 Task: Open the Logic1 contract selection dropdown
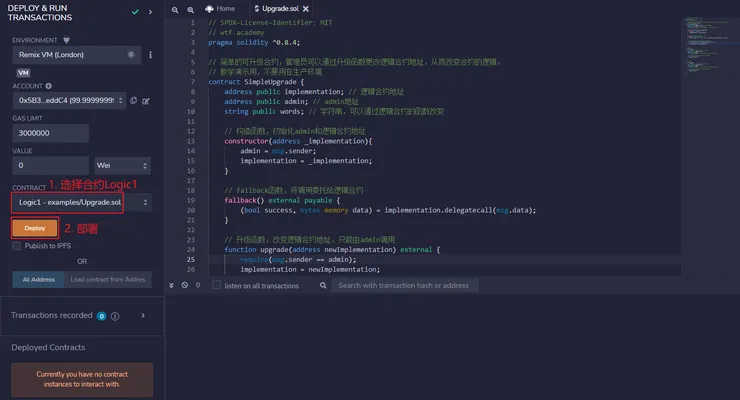tap(82, 202)
